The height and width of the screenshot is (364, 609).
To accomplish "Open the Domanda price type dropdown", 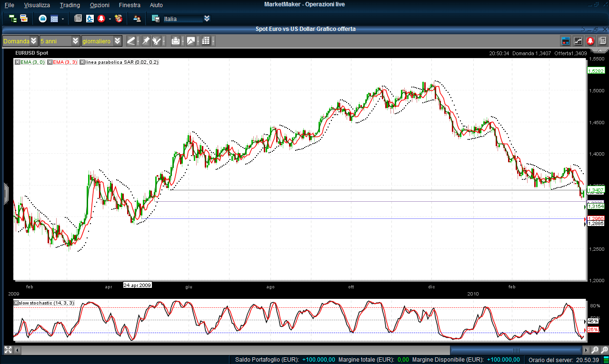I will (33, 41).
